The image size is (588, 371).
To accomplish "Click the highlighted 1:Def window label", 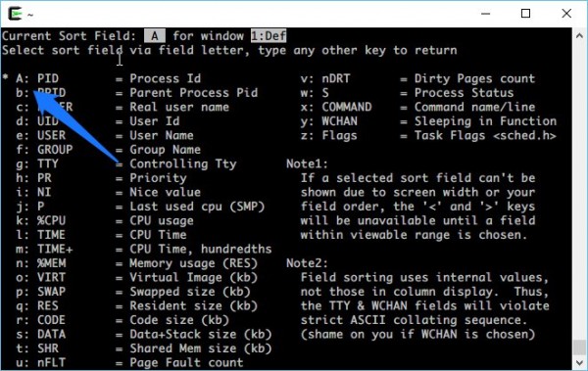I will 269,36.
